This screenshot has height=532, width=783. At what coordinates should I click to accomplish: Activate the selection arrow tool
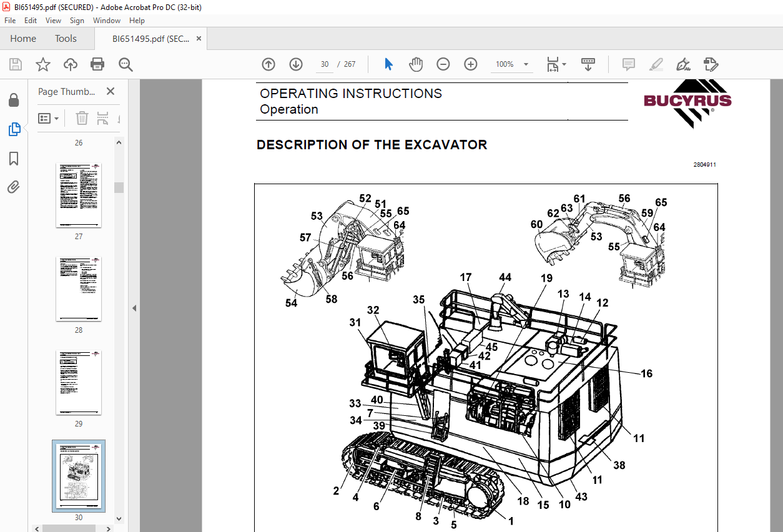[x=388, y=64]
